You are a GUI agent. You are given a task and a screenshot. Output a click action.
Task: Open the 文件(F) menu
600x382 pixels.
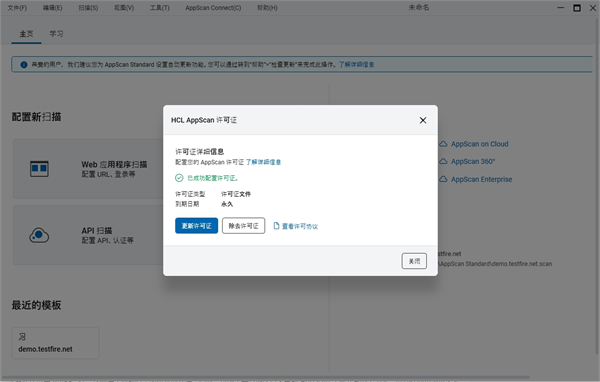17,8
